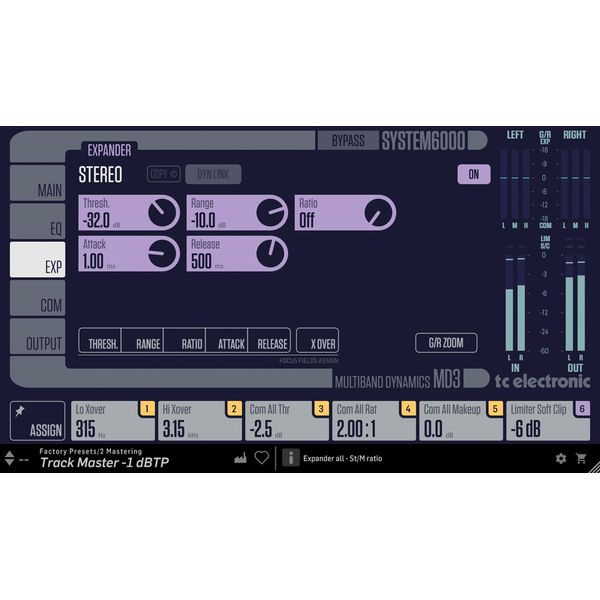Click the Release value 500
The width and height of the screenshot is (600, 600).
tap(202, 262)
